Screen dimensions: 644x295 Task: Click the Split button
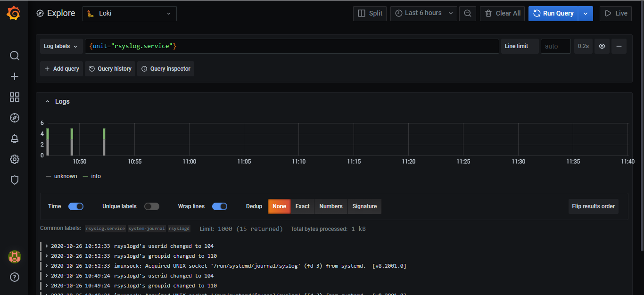click(x=370, y=14)
